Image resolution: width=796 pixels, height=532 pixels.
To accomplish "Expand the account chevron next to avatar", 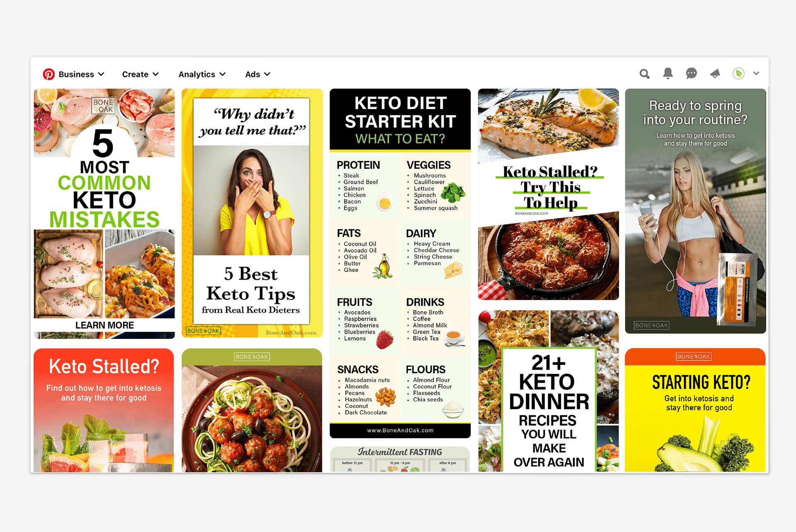I will pyautogui.click(x=756, y=73).
